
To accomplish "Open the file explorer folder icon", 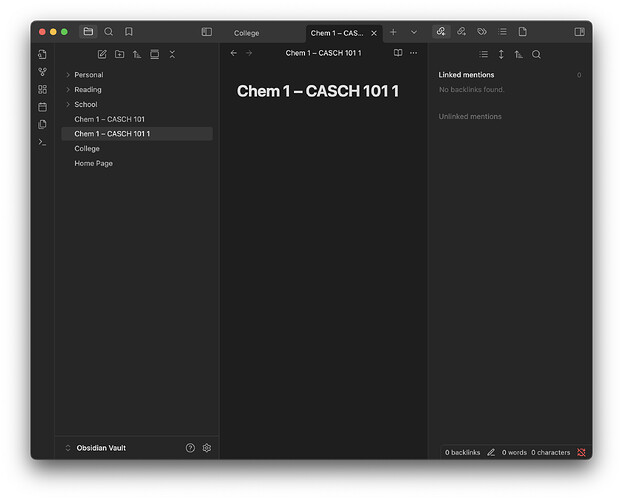I will (88, 31).
